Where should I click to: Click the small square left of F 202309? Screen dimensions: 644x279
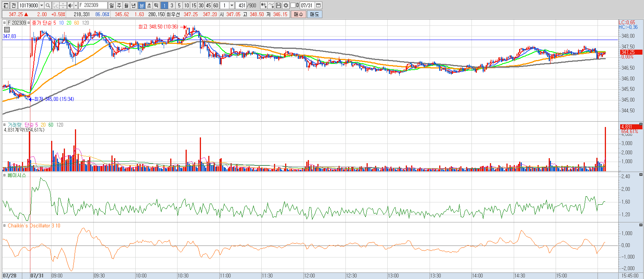pos(4,23)
